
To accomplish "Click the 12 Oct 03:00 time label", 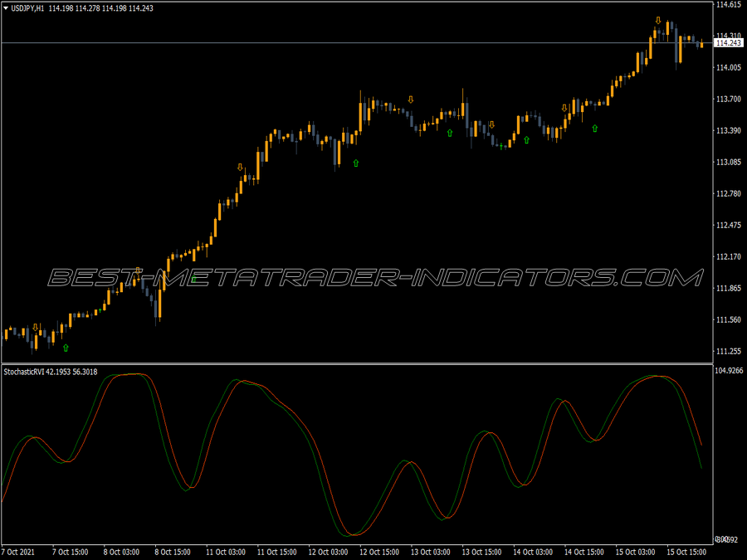I will 328,553.
